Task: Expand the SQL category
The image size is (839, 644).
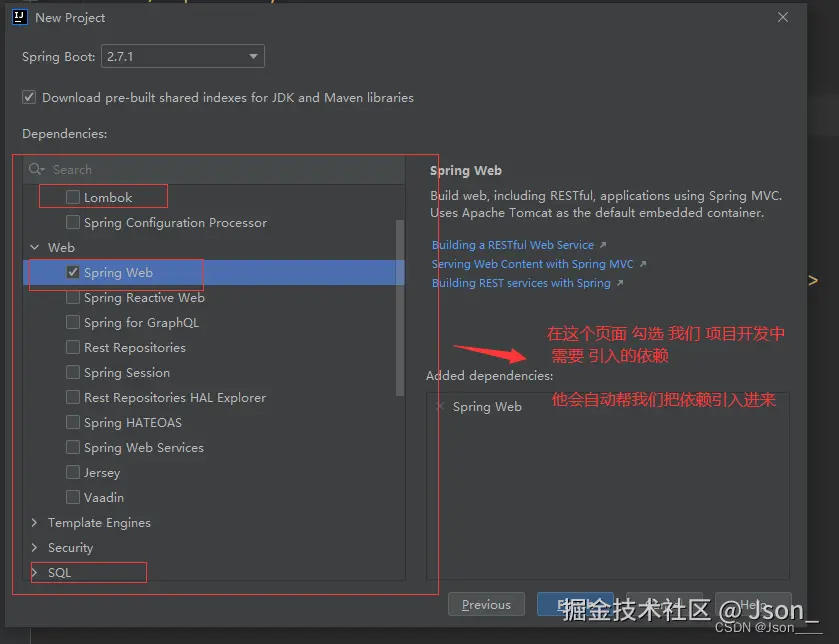Action: pyautogui.click(x=35, y=572)
